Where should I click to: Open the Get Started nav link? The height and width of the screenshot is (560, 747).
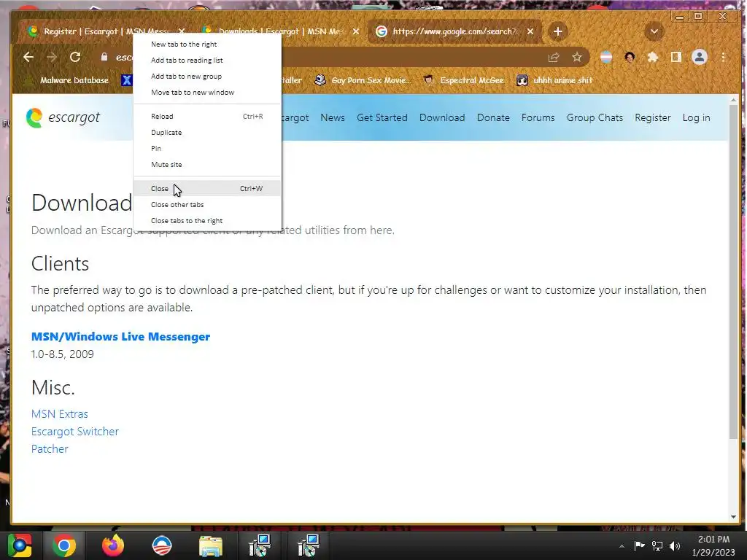tap(382, 117)
